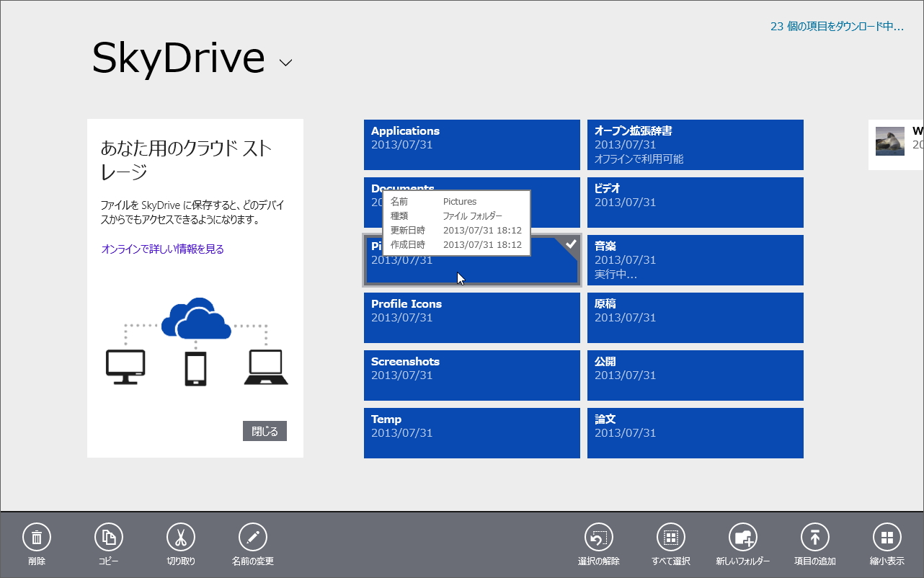Open the Temp folder tile
This screenshot has height=578, width=924.
(x=472, y=432)
